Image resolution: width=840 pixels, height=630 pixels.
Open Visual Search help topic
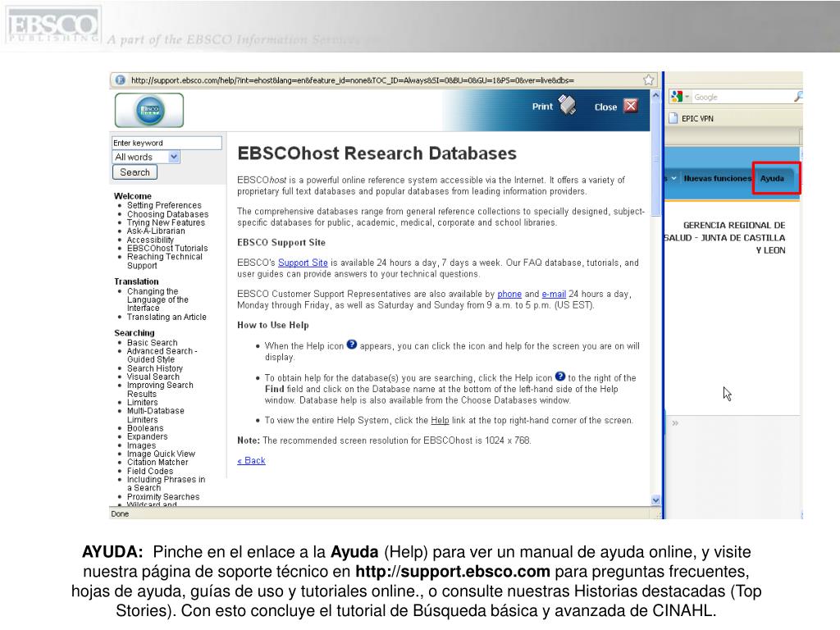(x=153, y=377)
